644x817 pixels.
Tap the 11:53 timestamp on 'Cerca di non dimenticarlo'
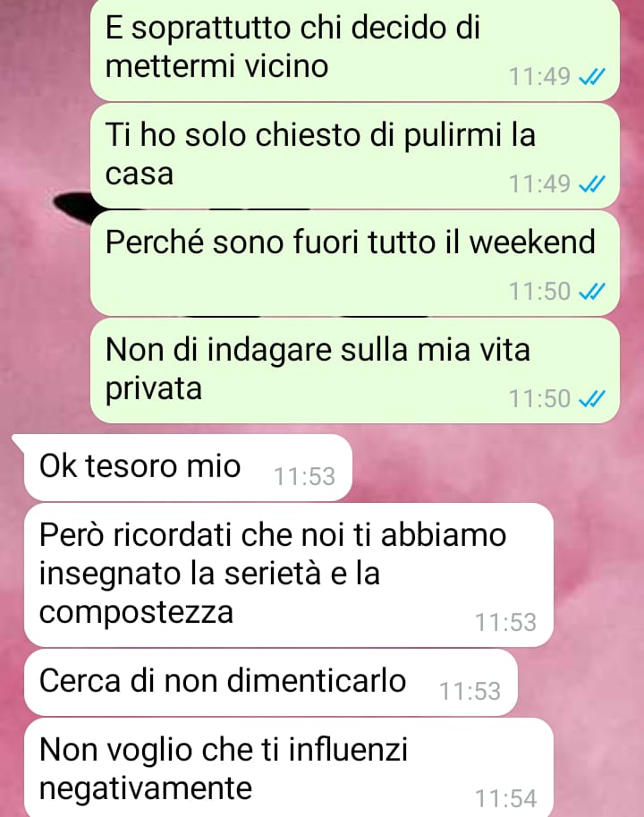[x=470, y=692]
